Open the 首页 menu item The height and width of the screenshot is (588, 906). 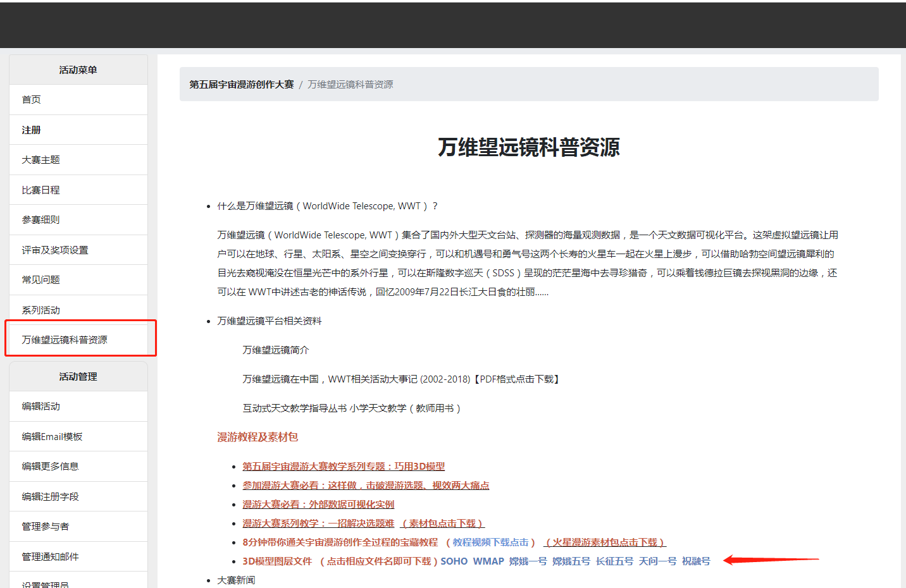point(78,100)
